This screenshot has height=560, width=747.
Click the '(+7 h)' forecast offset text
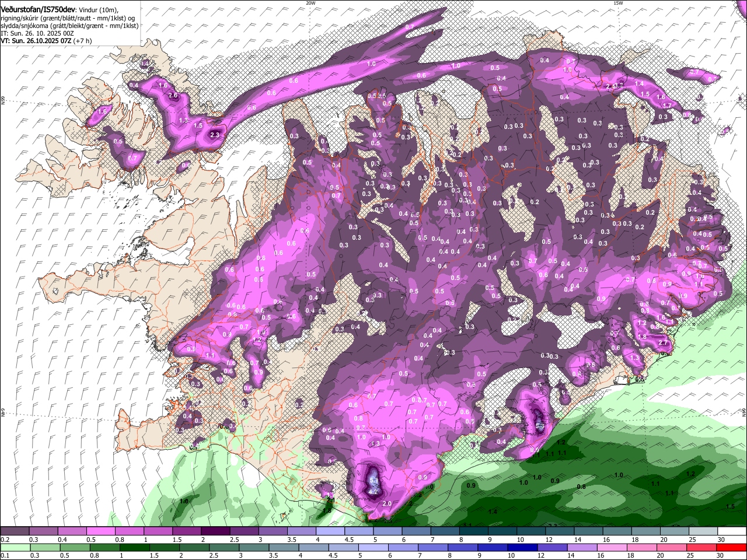[x=82, y=41]
